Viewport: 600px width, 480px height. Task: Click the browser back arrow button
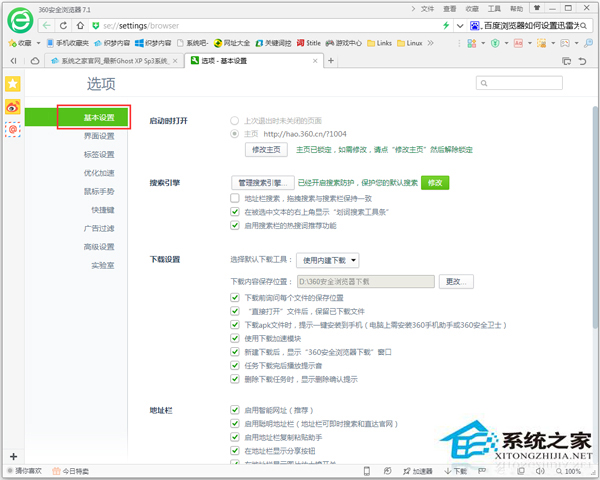tap(45, 24)
